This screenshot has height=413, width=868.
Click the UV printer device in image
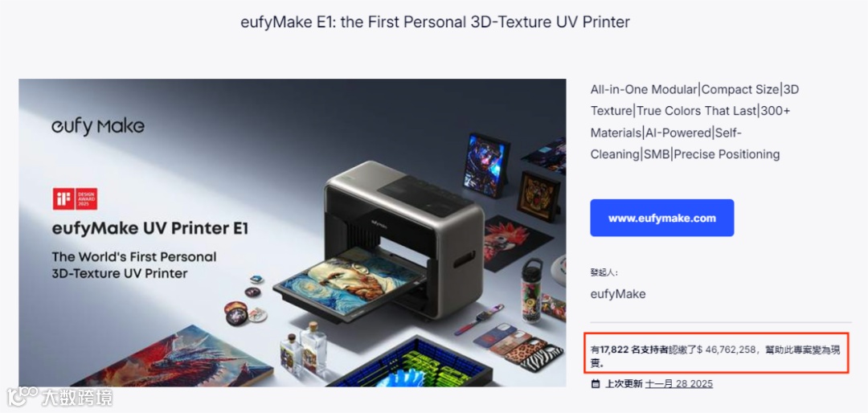pyautogui.click(x=405, y=238)
